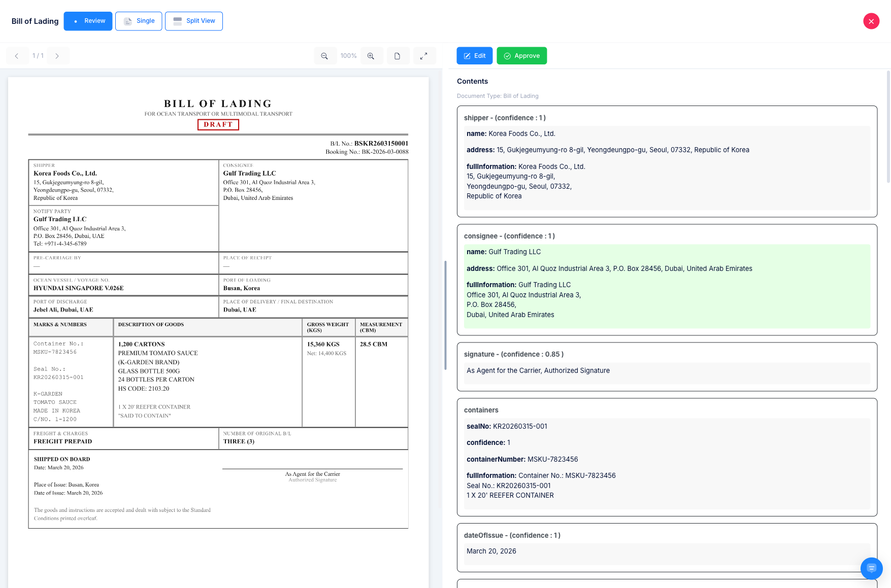The width and height of the screenshot is (891, 588).
Task: Open the chat support bubble
Action: pos(871,568)
